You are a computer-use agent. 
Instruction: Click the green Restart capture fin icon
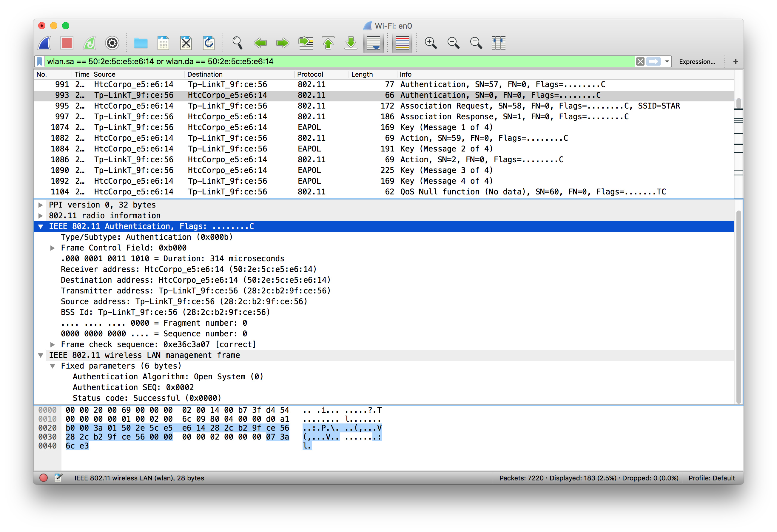[89, 43]
